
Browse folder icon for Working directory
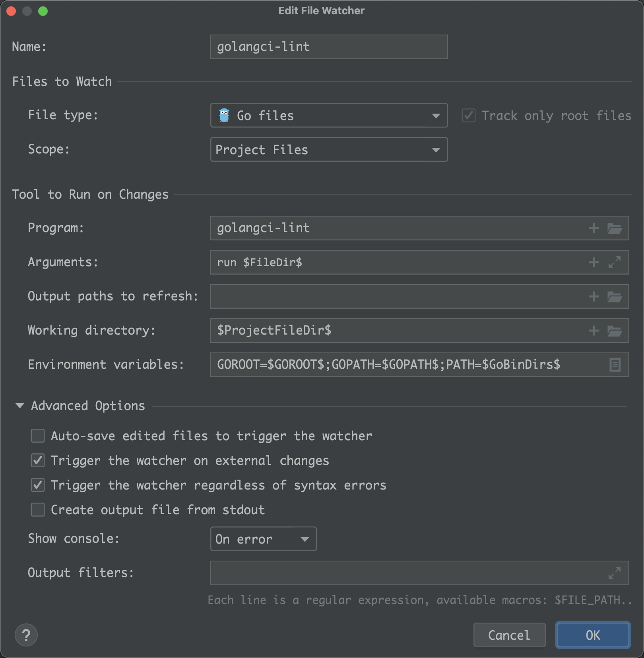[x=614, y=331]
